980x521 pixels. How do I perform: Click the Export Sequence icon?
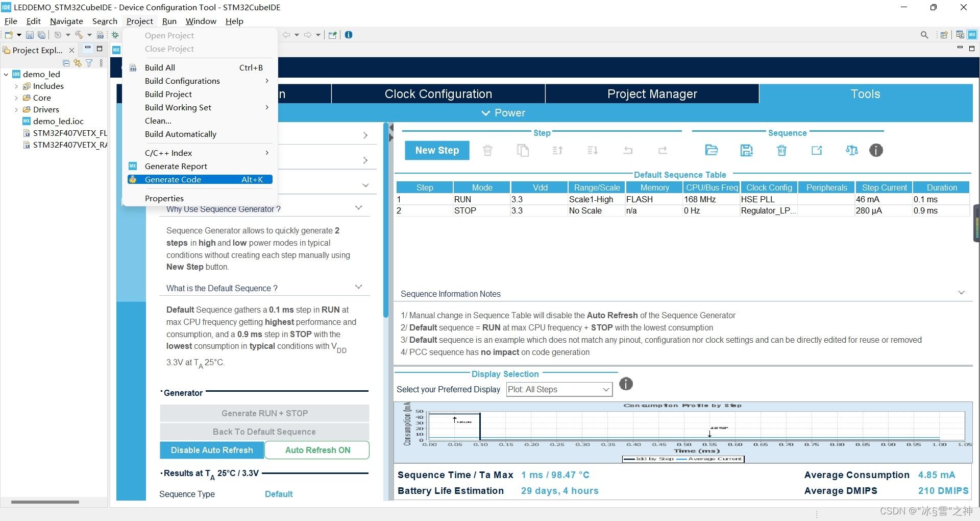(817, 150)
